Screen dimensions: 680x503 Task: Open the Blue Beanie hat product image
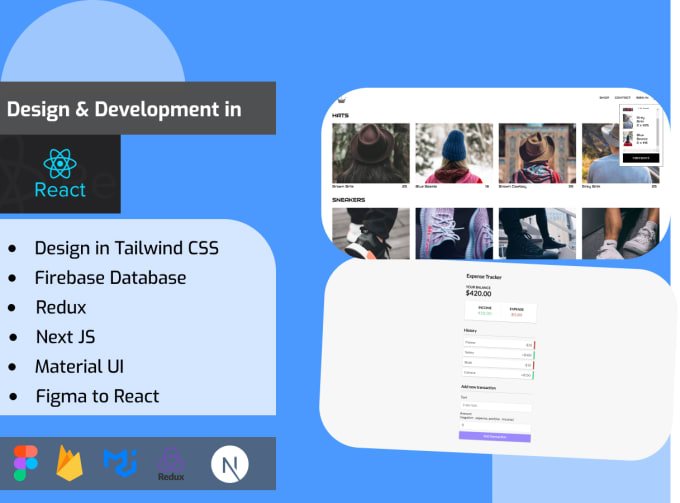tap(454, 153)
